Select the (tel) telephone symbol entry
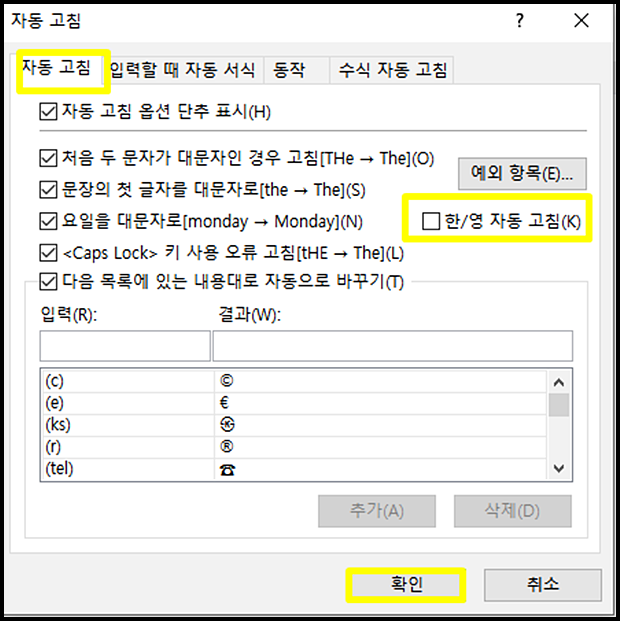620x621 pixels. point(294,469)
